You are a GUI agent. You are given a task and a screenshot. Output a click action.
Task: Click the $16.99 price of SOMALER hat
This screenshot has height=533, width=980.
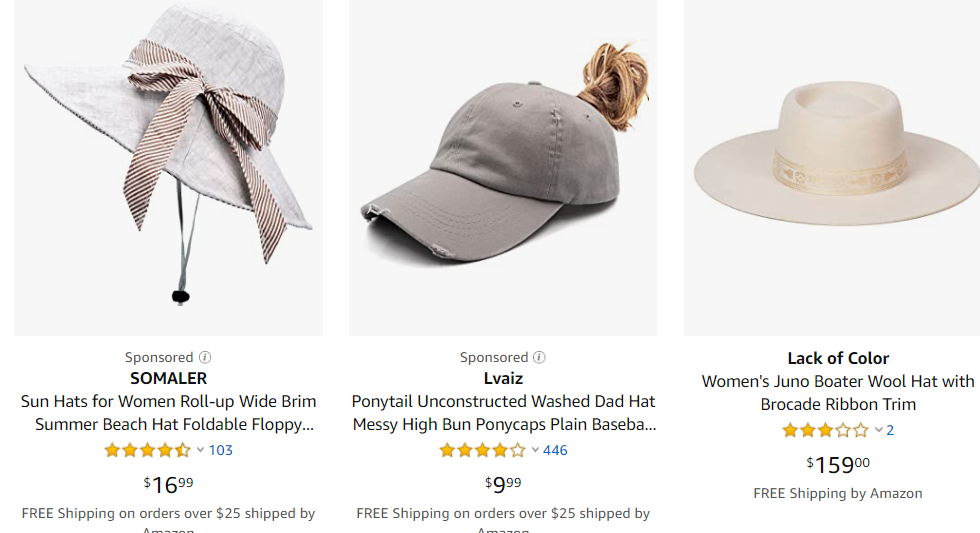coord(168,484)
